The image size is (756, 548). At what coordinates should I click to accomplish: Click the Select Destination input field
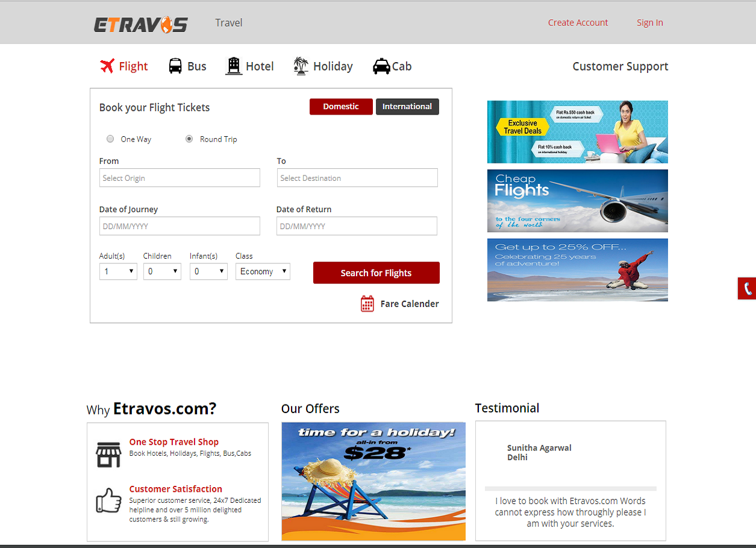pos(357,178)
